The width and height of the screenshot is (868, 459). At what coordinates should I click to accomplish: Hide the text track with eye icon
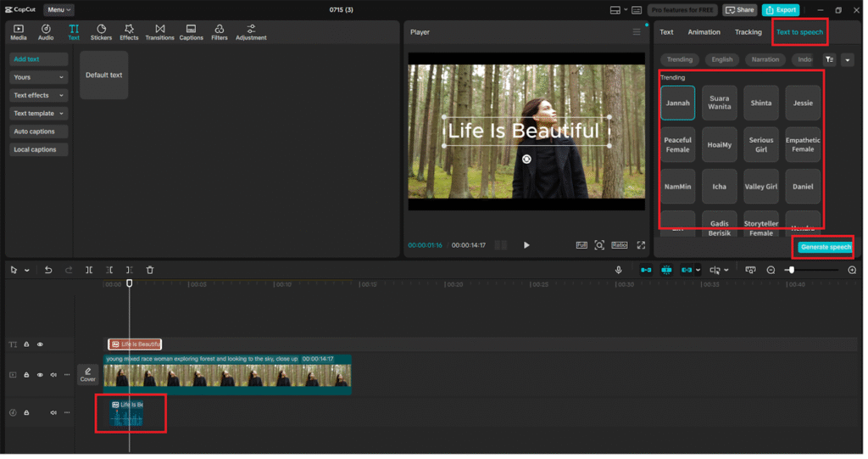(x=40, y=344)
